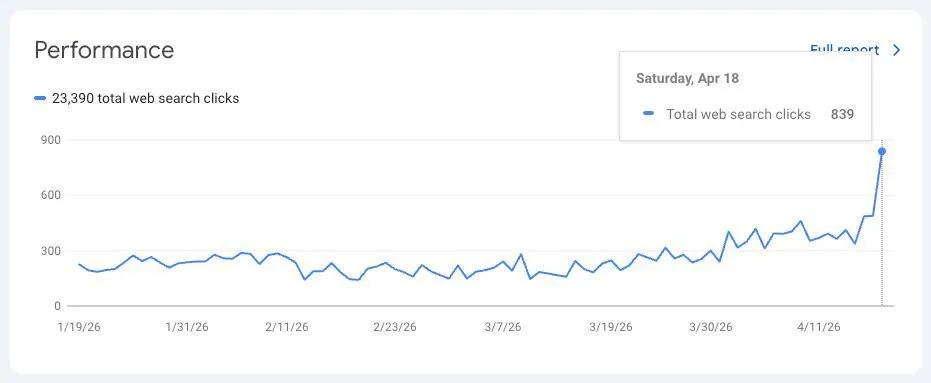This screenshot has width=931, height=383.
Task: Click the 2/11/26 x-axis date label
Action: click(287, 327)
